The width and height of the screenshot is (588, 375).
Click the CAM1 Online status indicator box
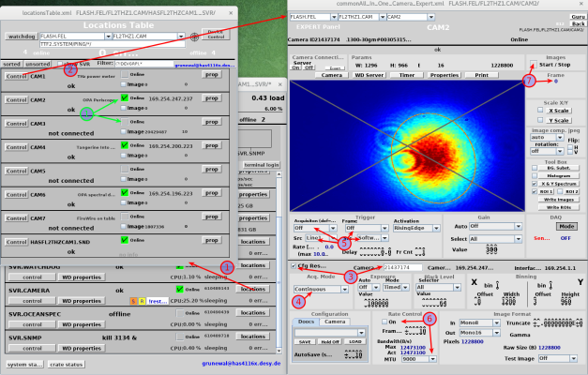125,73
